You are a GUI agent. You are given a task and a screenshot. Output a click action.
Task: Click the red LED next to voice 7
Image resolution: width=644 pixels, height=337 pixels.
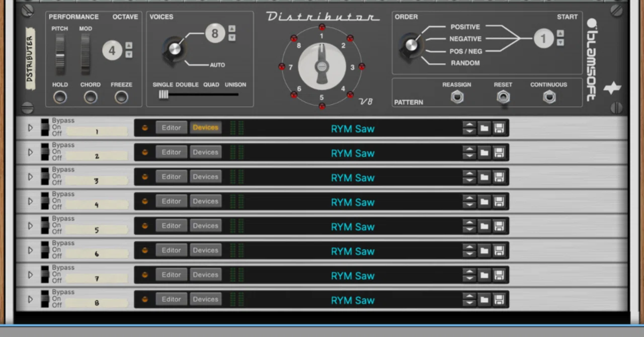(282, 66)
